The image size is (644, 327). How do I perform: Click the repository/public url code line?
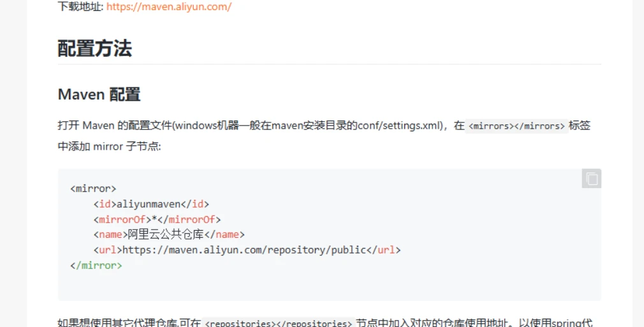coord(247,250)
